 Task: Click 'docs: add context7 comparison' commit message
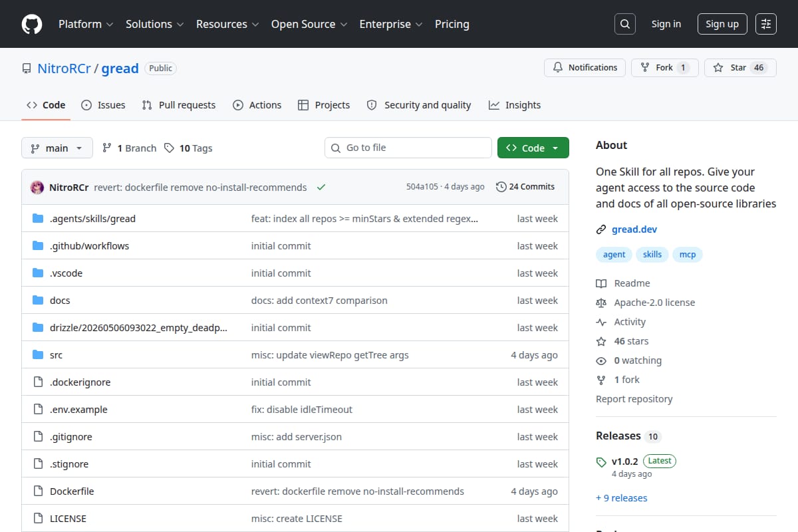(x=319, y=301)
